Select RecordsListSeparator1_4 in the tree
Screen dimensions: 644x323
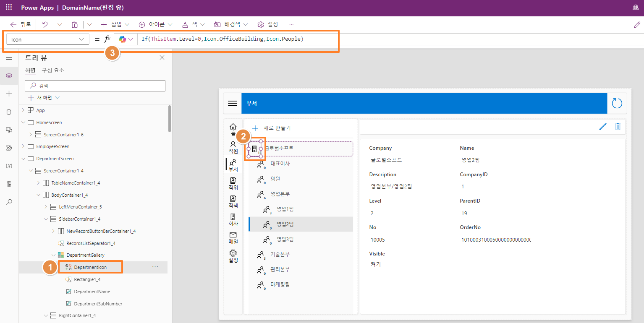(x=91, y=243)
